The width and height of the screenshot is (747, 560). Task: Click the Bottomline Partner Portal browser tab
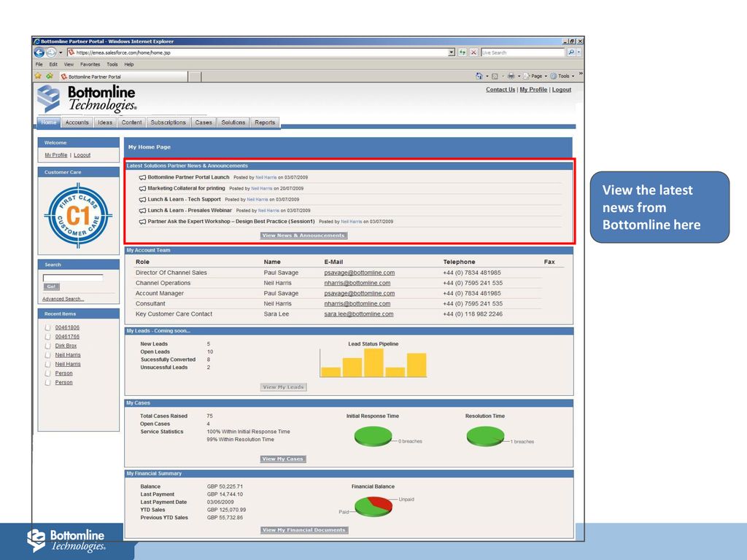(123, 76)
